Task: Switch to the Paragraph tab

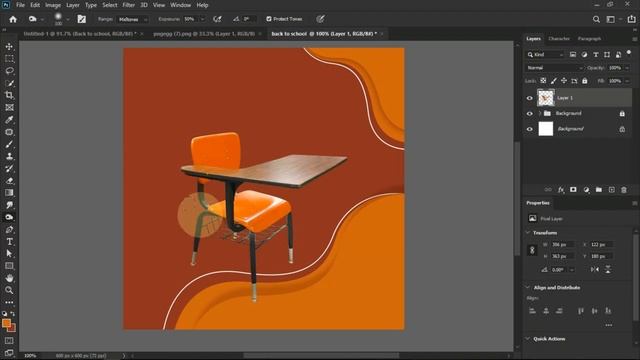Action: (x=589, y=38)
